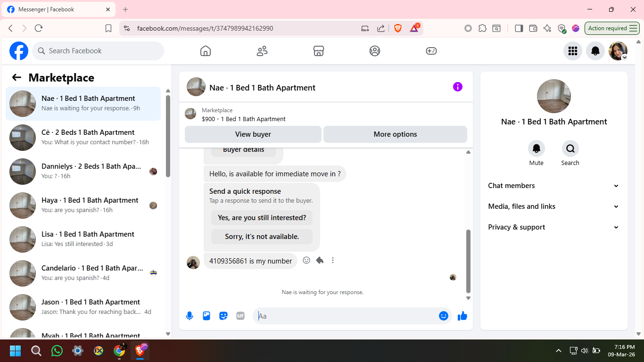Open the Friends icon in top navigation
The height and width of the screenshot is (362, 644).
pyautogui.click(x=262, y=51)
